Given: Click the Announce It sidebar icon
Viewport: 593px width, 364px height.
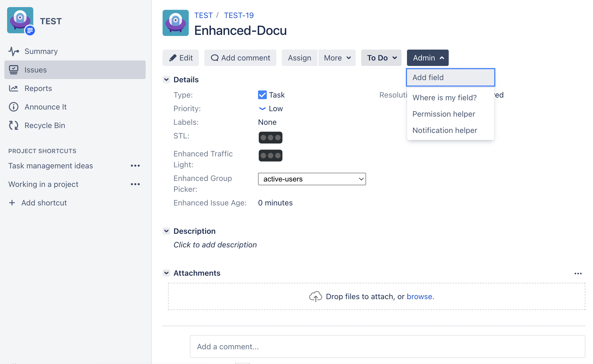Looking at the screenshot, I should click(x=14, y=106).
